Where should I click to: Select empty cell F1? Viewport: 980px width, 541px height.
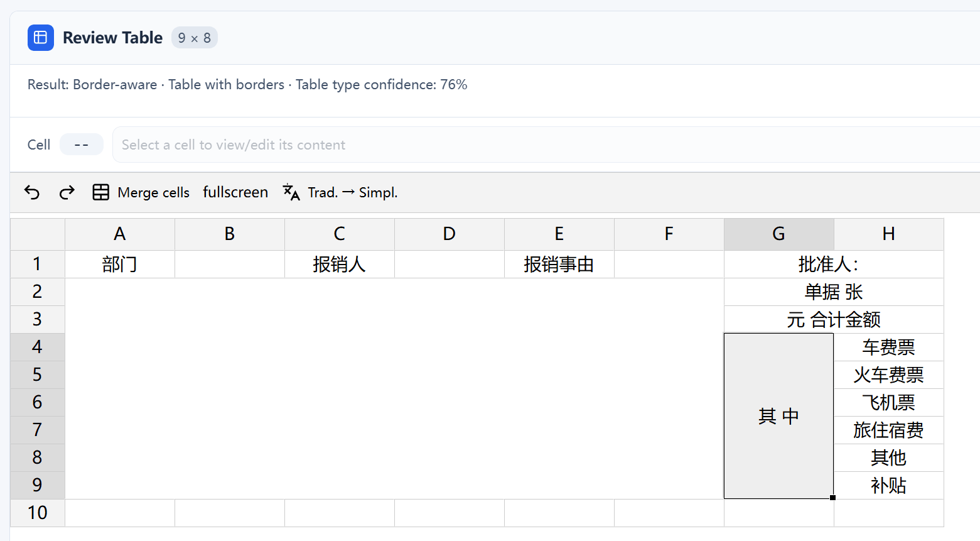[x=669, y=265]
